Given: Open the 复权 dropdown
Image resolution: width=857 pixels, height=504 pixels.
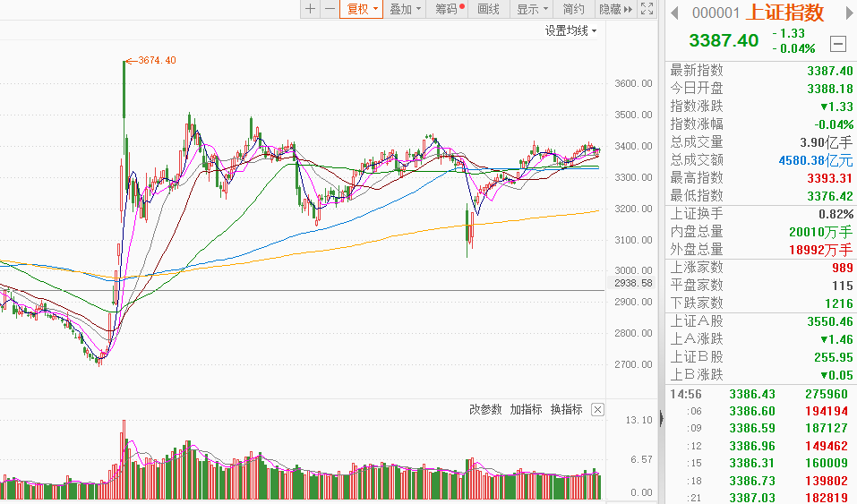Looking at the screenshot, I should (362, 9).
